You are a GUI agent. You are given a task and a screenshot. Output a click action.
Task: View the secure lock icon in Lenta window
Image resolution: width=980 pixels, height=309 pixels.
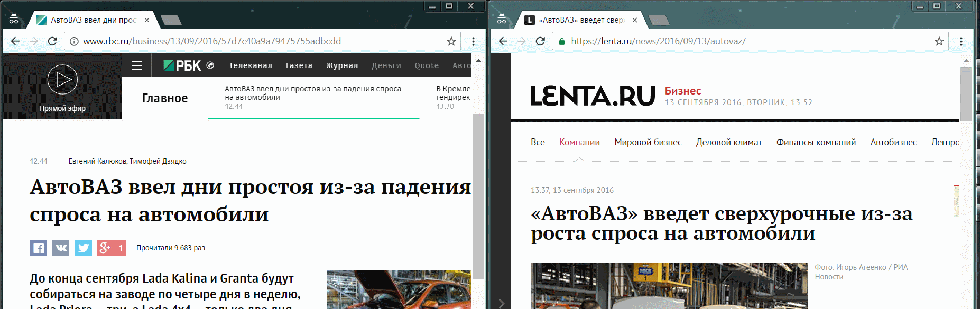(562, 41)
